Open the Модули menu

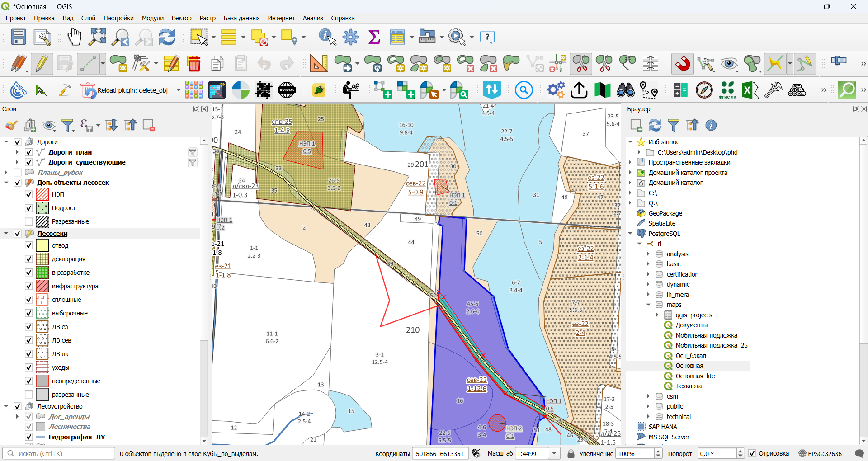pyautogui.click(x=153, y=18)
